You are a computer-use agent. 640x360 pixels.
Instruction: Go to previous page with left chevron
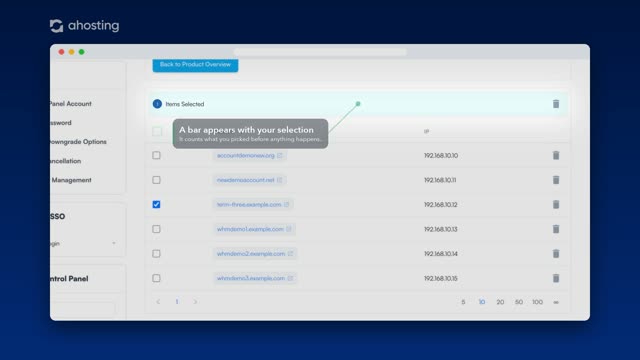point(158,302)
